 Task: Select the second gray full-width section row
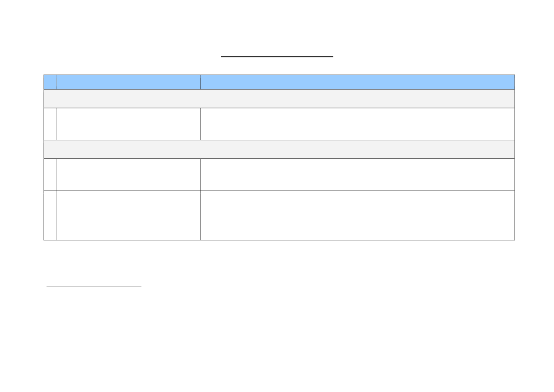pyautogui.click(x=279, y=149)
